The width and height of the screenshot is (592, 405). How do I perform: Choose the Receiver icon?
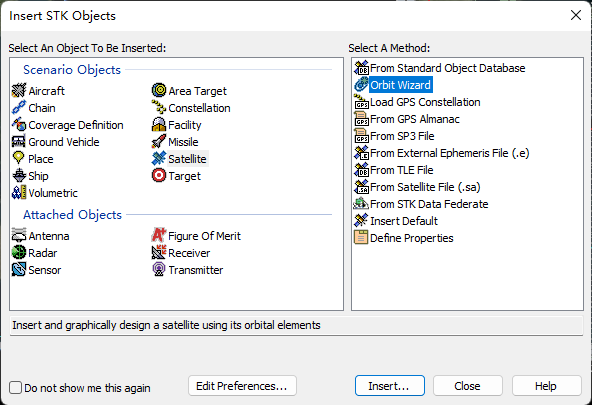tap(159, 253)
